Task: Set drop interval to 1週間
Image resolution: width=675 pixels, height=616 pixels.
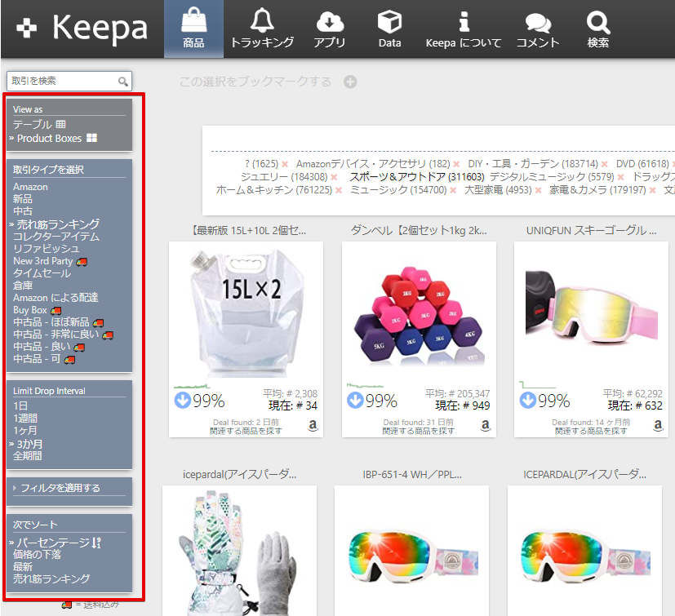Action: tap(27, 418)
